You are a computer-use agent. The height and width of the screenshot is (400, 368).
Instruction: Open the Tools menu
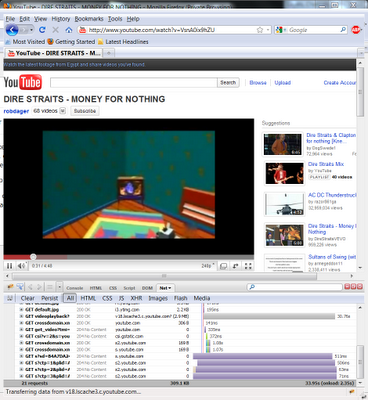click(115, 19)
